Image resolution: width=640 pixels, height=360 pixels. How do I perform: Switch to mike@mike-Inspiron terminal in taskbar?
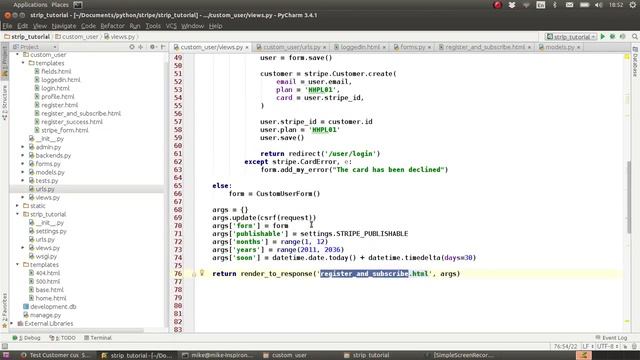(217, 355)
